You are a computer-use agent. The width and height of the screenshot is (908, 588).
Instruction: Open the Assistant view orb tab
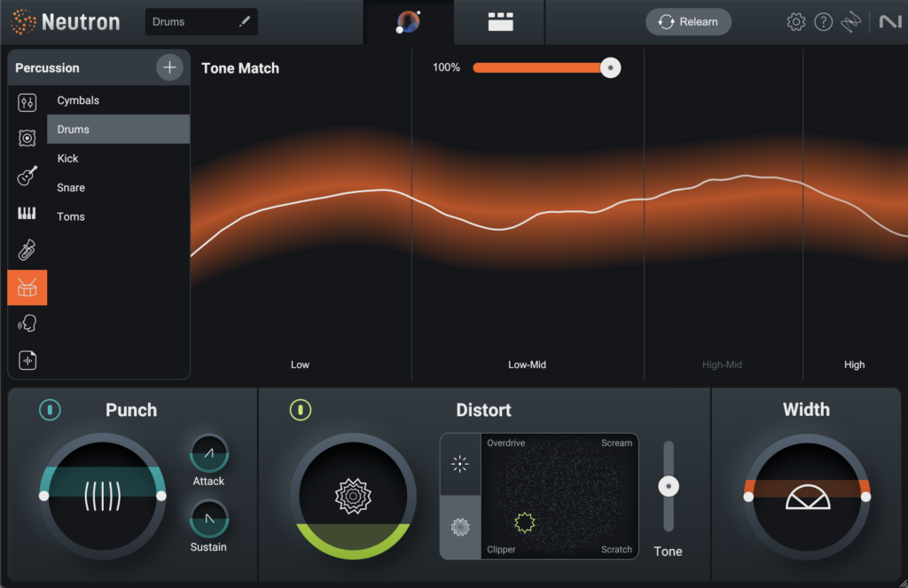pyautogui.click(x=409, y=22)
